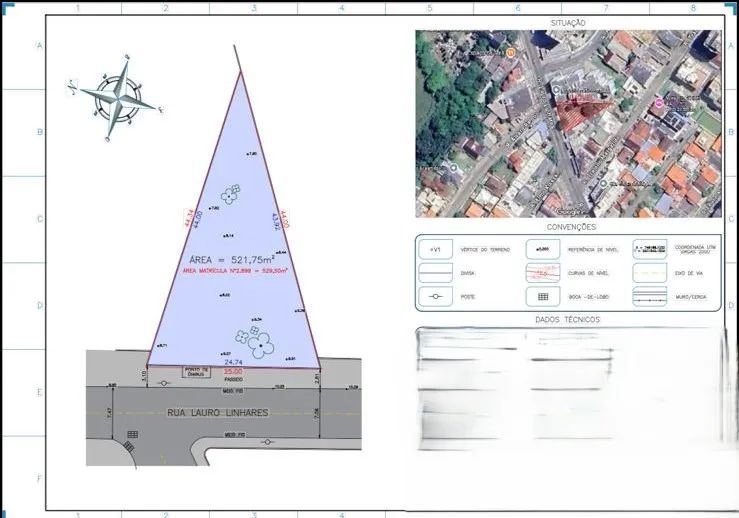Click row marker B on left border
The height and width of the screenshot is (518, 739).
pos(40,132)
